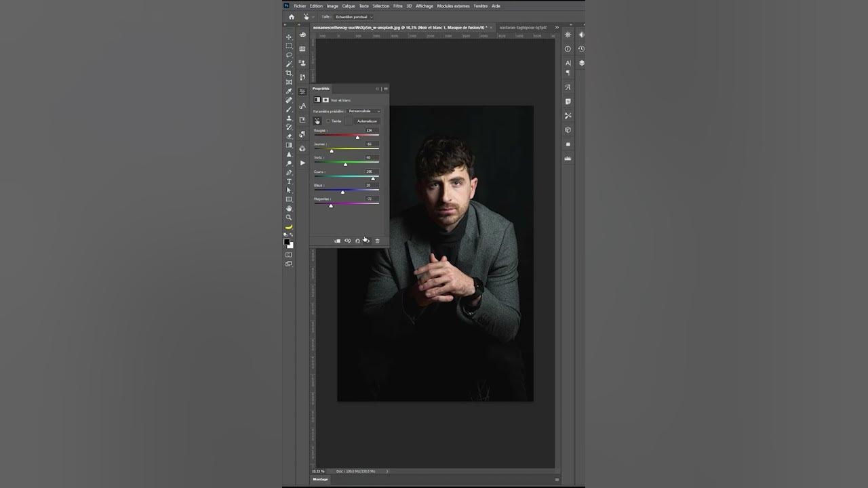
Task: Click the yellow banana easter-egg icon
Action: point(289,227)
